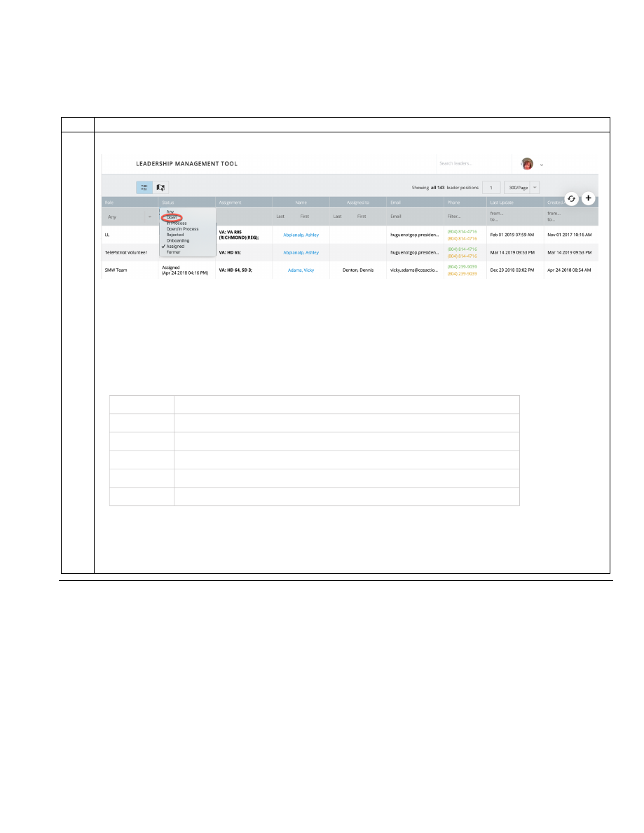644x833 pixels.
Task: Open the Adams, Vicky name link
Action: point(301,270)
